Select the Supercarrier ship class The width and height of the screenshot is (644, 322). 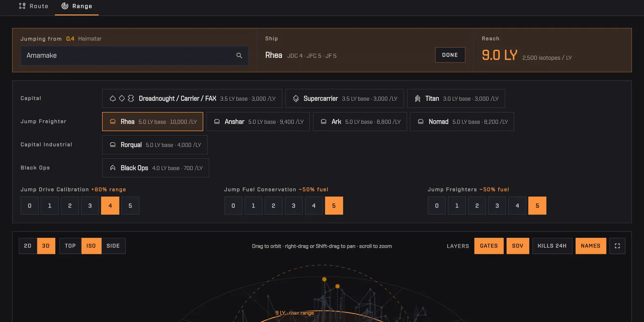click(x=345, y=99)
